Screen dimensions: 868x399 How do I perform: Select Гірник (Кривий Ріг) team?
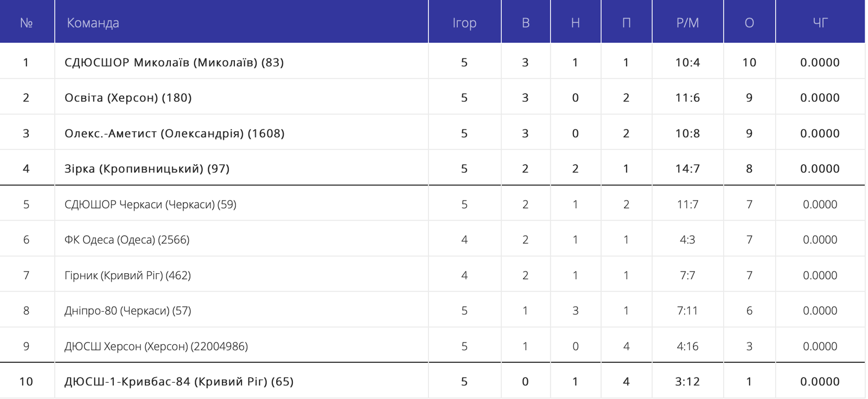coord(127,275)
